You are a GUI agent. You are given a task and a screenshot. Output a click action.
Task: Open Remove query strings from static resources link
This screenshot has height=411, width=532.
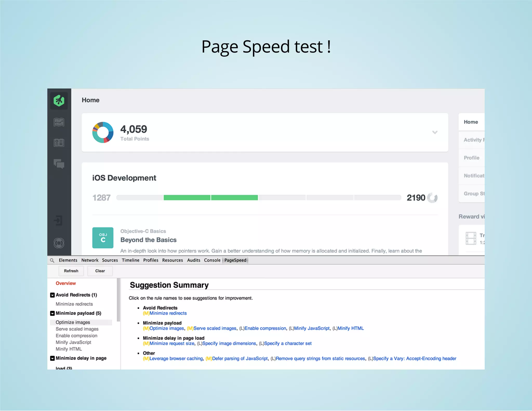(x=321, y=359)
